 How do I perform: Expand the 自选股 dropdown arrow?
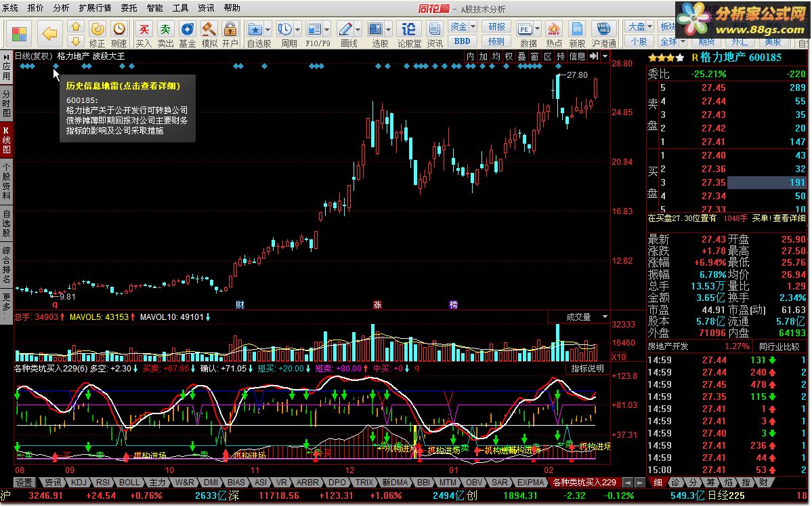click(268, 30)
